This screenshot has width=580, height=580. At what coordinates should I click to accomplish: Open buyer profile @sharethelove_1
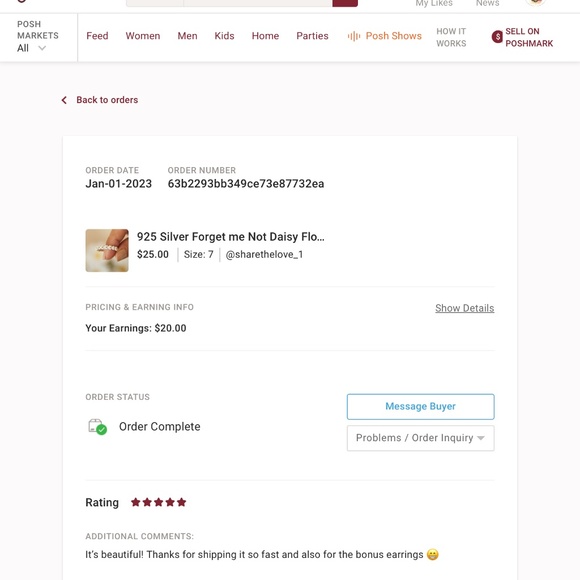pos(264,254)
